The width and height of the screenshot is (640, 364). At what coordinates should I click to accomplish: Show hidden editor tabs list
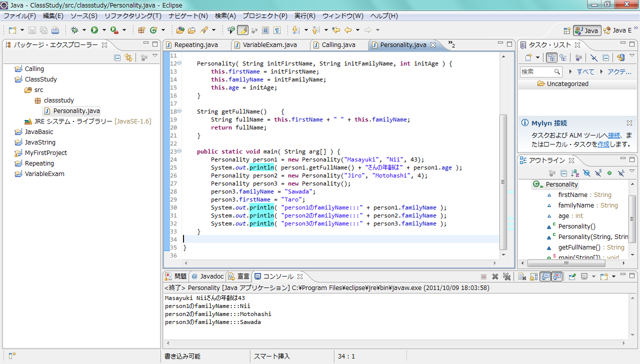tap(451, 44)
